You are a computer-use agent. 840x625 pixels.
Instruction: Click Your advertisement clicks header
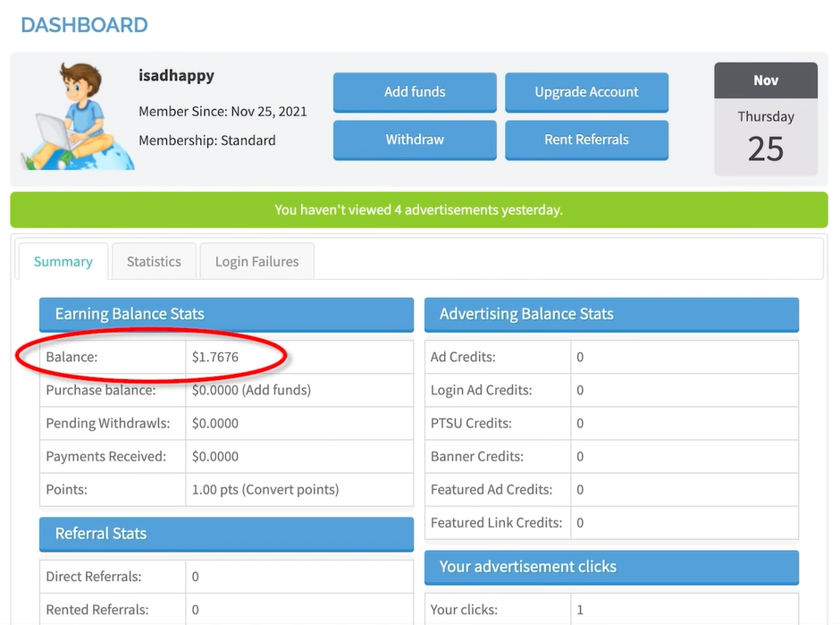611,567
